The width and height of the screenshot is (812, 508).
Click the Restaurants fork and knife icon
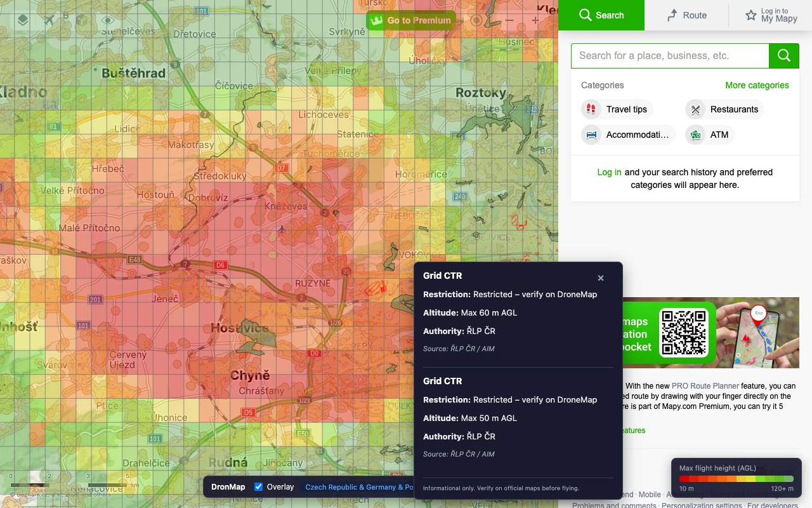click(695, 109)
